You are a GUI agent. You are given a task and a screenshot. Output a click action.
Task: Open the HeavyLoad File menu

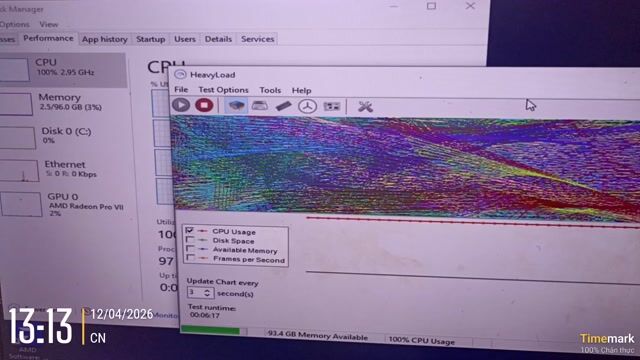[x=181, y=89]
